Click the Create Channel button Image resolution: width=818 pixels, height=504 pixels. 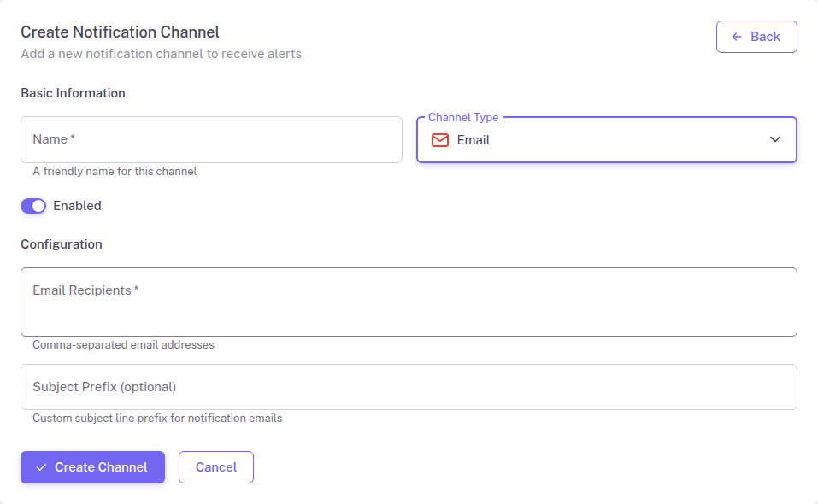pyautogui.click(x=92, y=467)
